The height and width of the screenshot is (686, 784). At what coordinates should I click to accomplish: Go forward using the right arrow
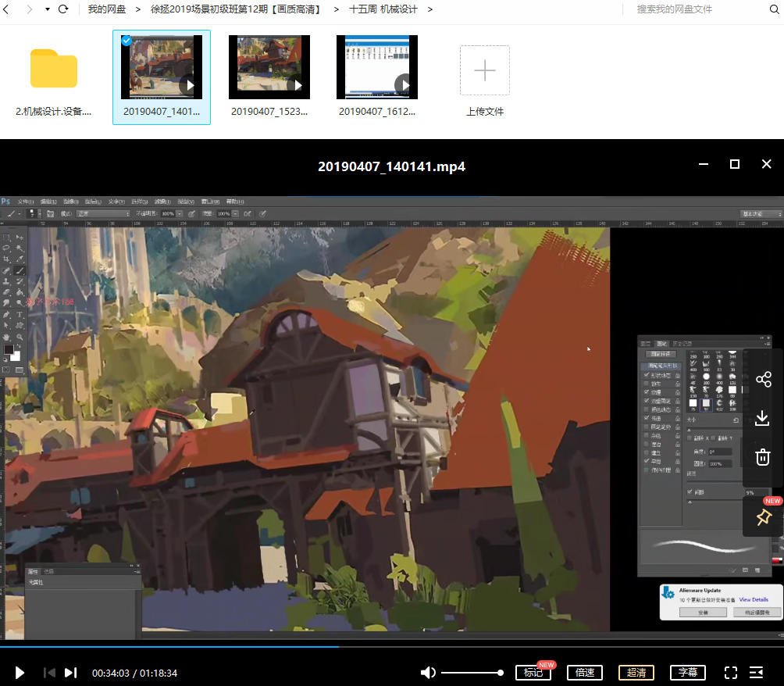[30, 9]
